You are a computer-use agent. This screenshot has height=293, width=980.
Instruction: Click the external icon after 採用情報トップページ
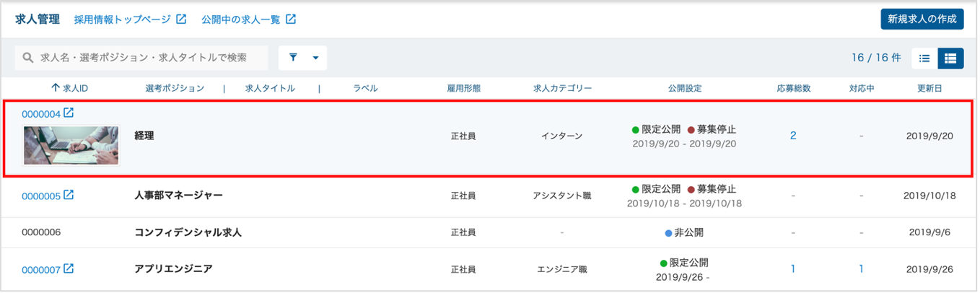click(x=181, y=19)
